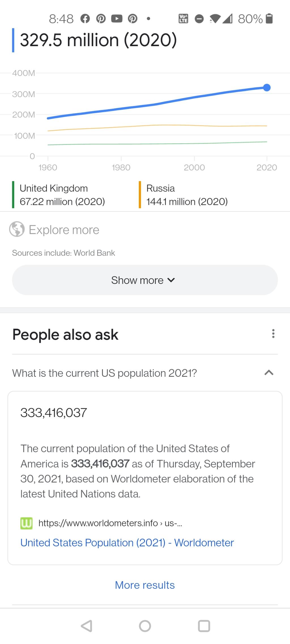Tap the More results link

tap(145, 585)
